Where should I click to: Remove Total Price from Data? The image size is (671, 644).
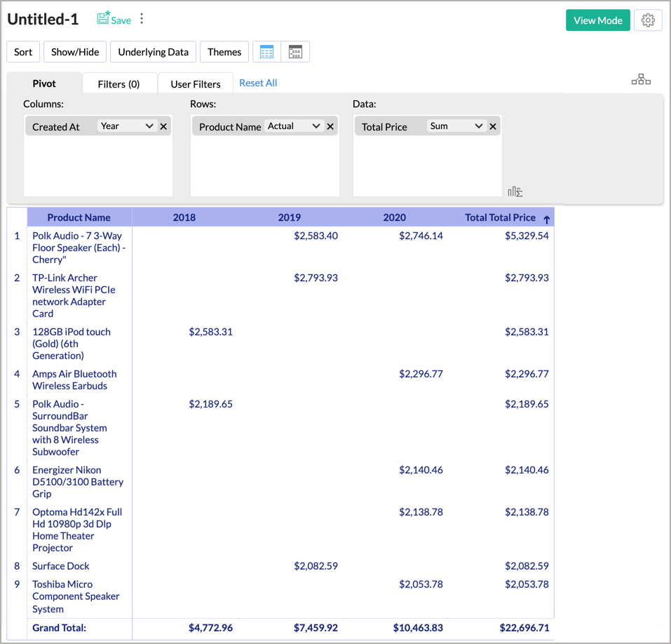coord(493,126)
